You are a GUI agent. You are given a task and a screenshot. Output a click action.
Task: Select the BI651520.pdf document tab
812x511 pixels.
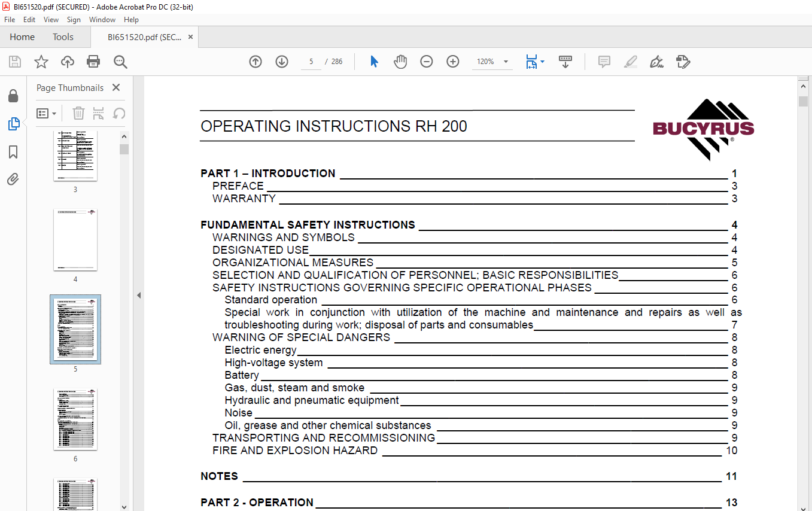coord(144,37)
